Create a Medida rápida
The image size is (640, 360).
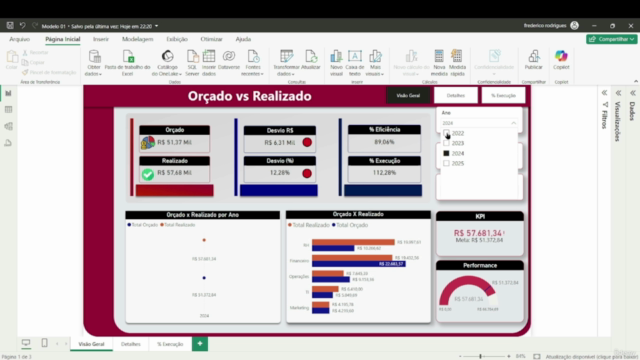[x=457, y=62]
